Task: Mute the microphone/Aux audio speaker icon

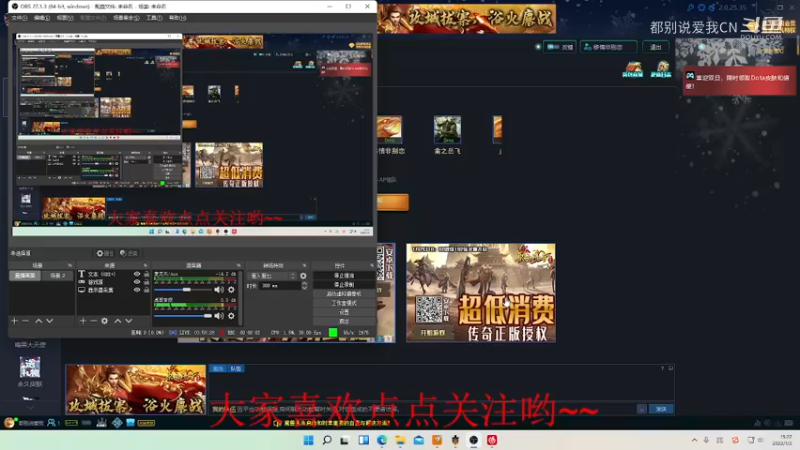Action: [x=219, y=289]
